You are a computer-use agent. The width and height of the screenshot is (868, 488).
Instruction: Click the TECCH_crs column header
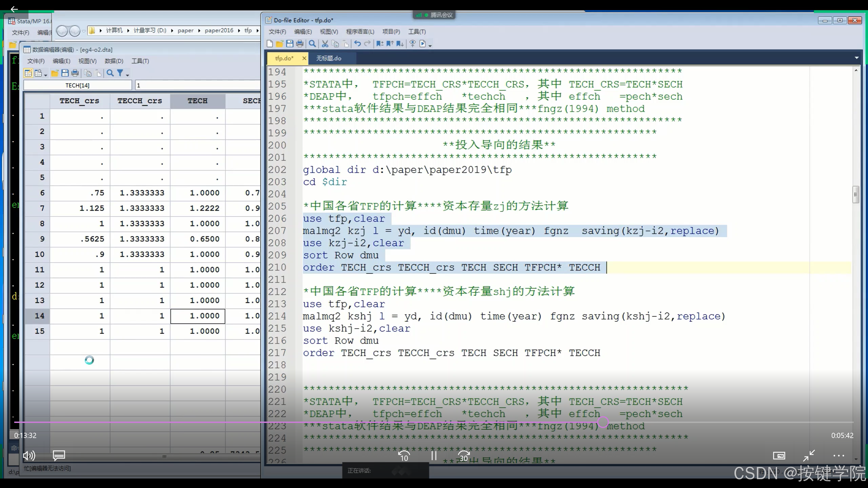pos(140,101)
